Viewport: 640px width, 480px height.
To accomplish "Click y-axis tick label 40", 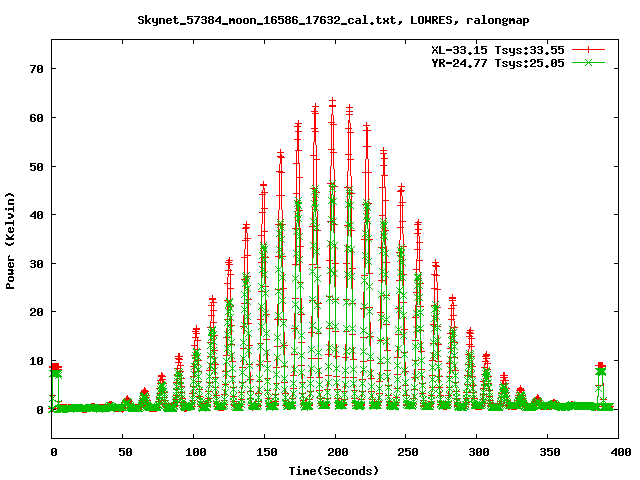I will point(36,215).
